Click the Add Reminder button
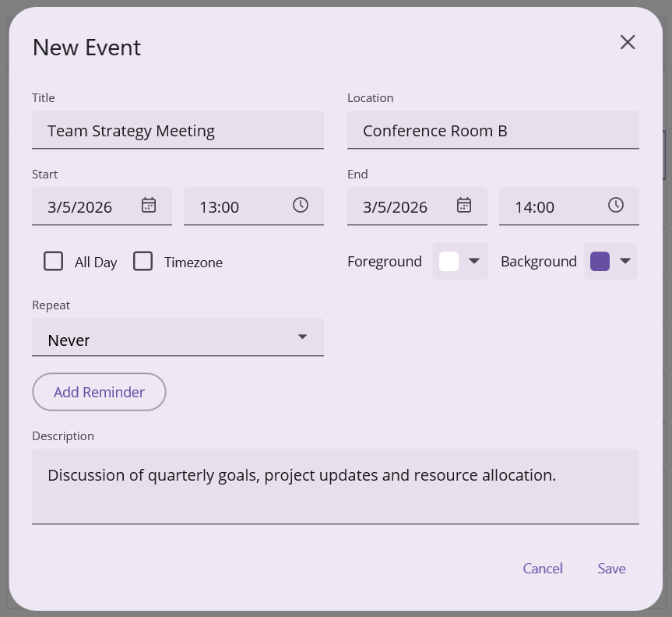Image resolution: width=672 pixels, height=617 pixels. click(x=99, y=392)
